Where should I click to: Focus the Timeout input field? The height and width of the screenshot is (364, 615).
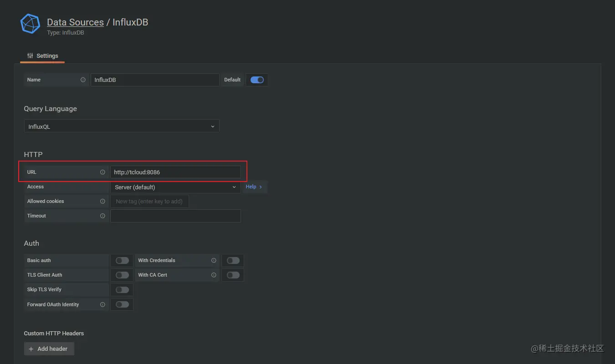[175, 216]
